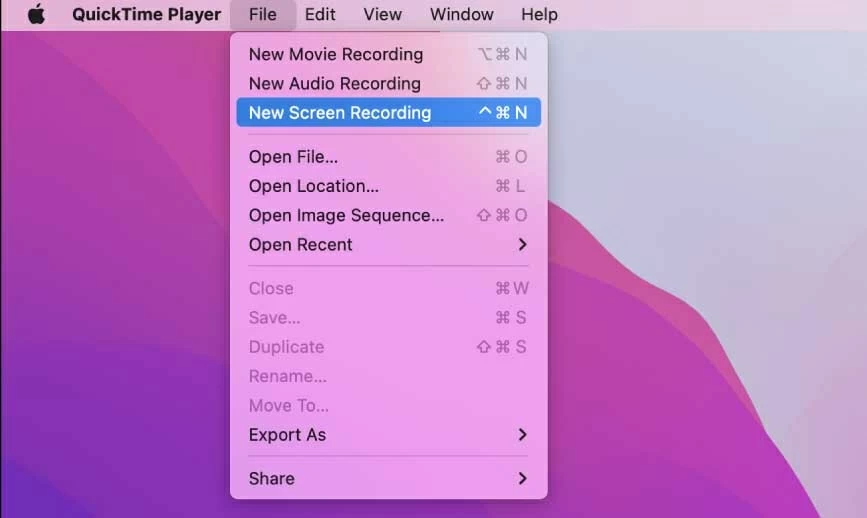The height and width of the screenshot is (518, 867).
Task: Select Open File… menu entry
Action: 389,157
